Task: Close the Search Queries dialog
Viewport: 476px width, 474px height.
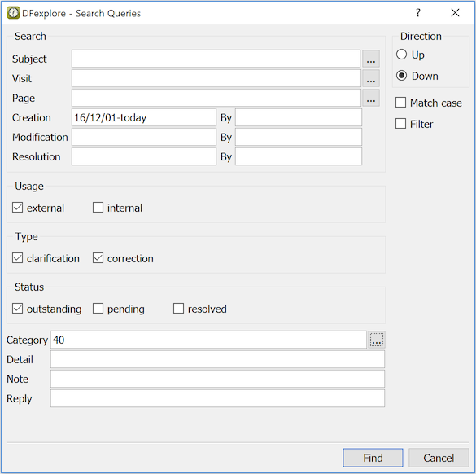Action: click(x=455, y=13)
